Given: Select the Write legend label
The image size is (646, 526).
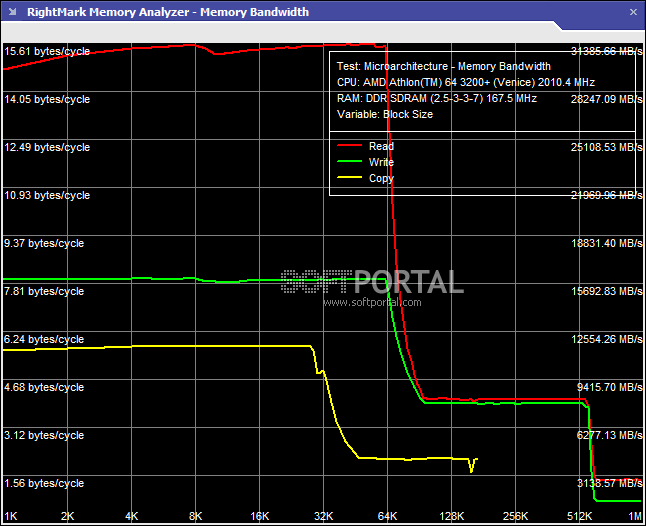Looking at the screenshot, I should coord(381,162).
